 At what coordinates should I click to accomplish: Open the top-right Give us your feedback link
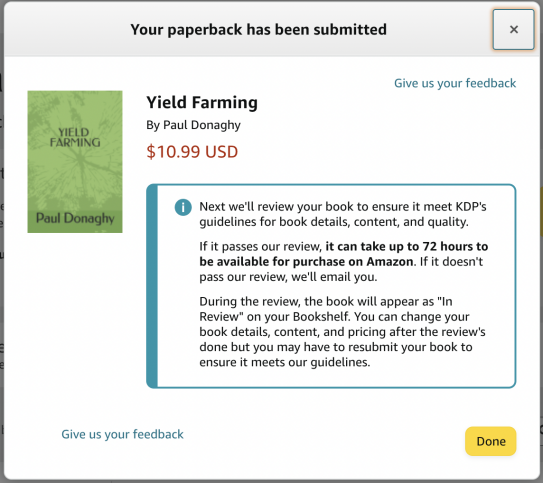coord(455,83)
